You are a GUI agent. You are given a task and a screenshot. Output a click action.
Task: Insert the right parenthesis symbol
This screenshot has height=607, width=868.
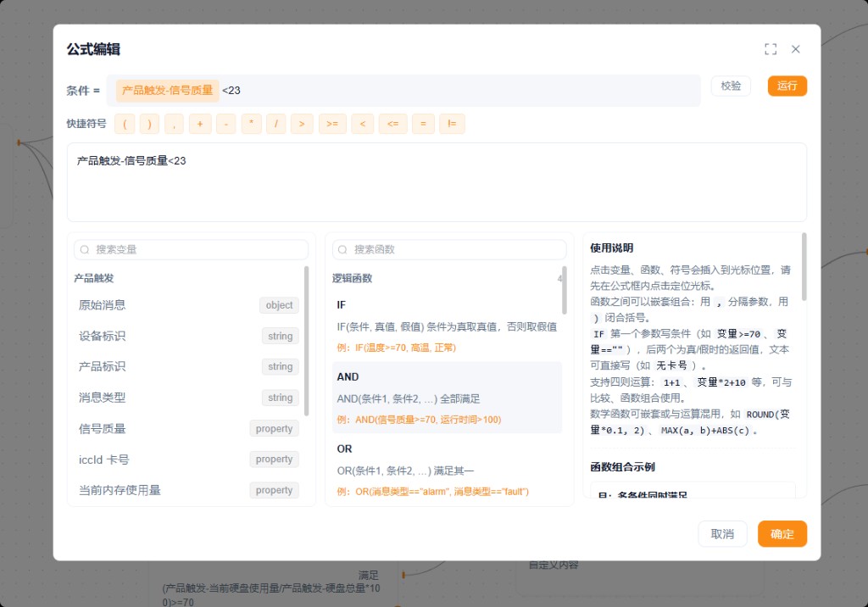[x=149, y=124]
